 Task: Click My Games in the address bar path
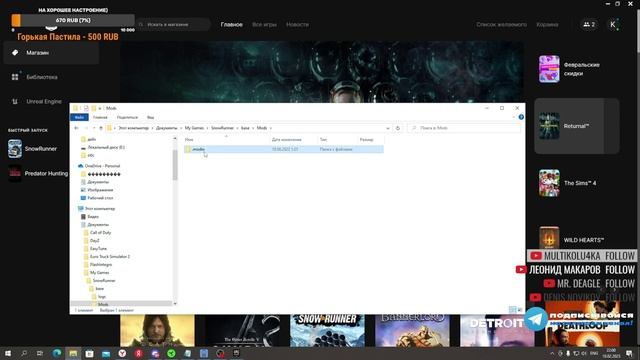(194, 128)
